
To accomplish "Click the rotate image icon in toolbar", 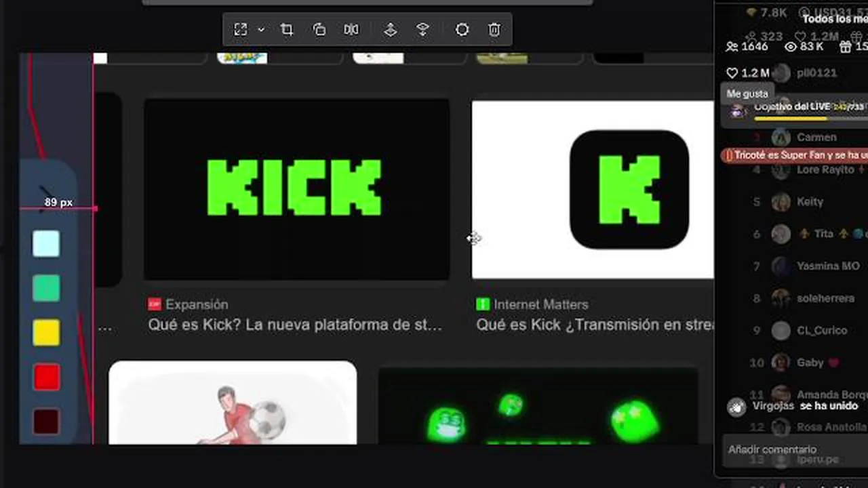I will [319, 30].
